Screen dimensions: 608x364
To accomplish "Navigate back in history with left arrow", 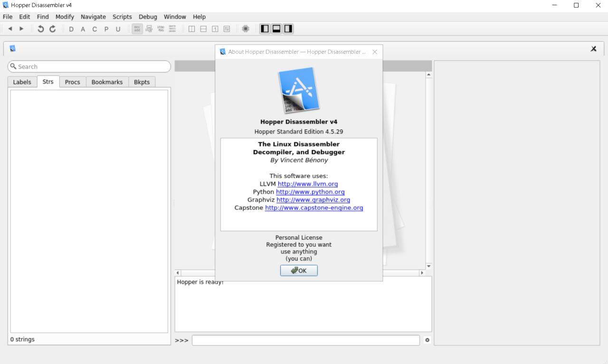I will point(10,29).
